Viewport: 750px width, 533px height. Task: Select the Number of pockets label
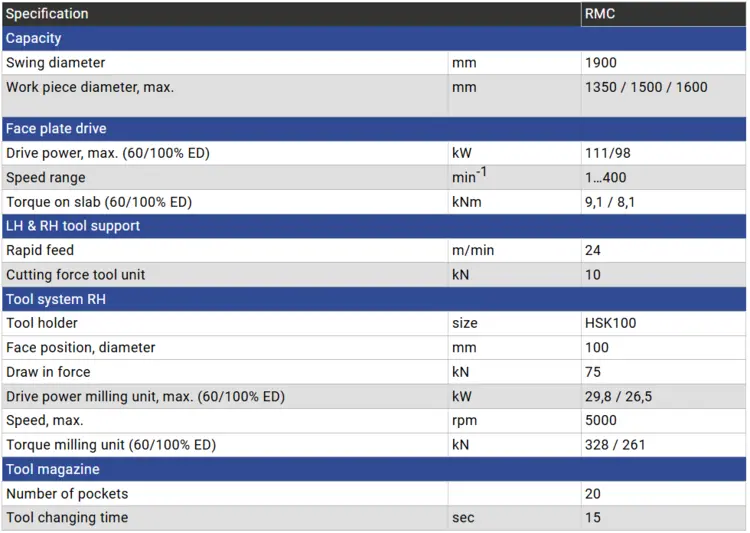click(67, 494)
